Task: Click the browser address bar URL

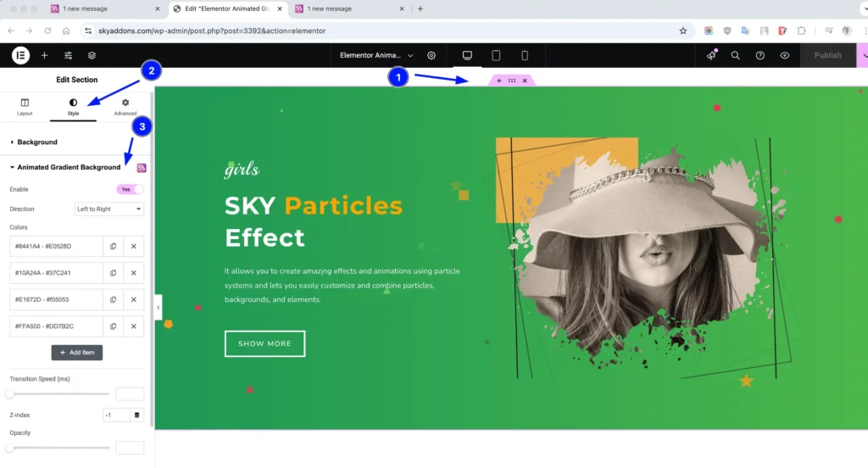Action: click(x=212, y=31)
